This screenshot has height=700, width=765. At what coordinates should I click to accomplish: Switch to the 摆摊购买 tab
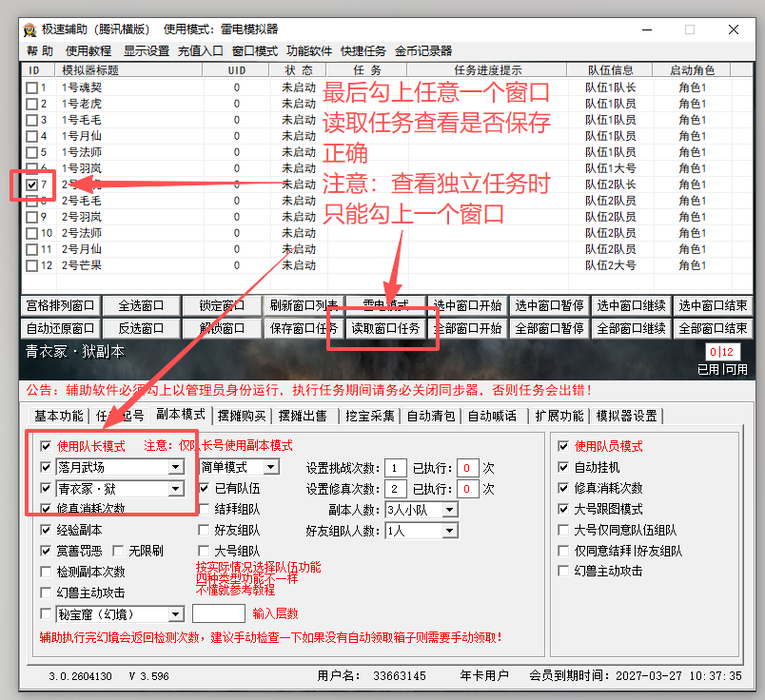pyautogui.click(x=242, y=416)
